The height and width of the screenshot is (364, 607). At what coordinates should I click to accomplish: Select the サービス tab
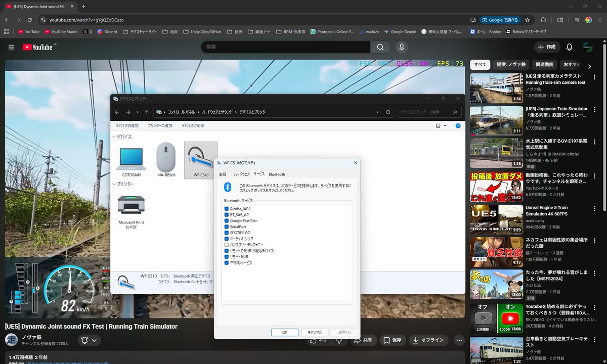(x=259, y=174)
